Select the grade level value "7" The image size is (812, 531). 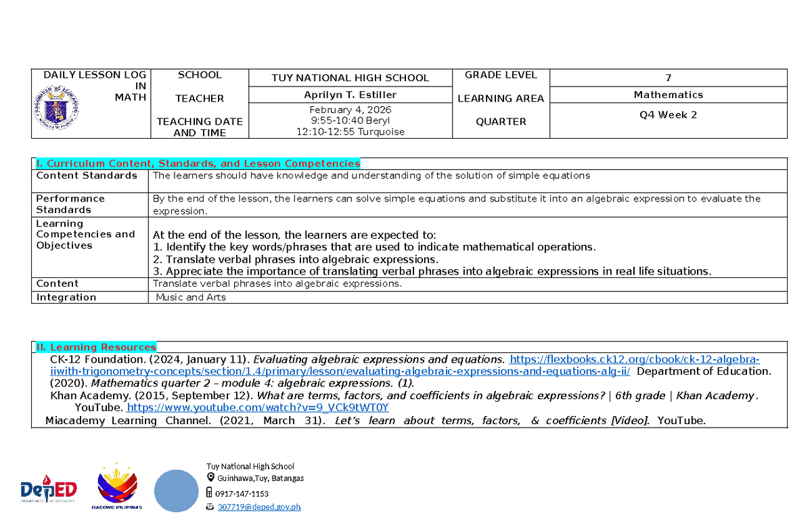tap(669, 78)
